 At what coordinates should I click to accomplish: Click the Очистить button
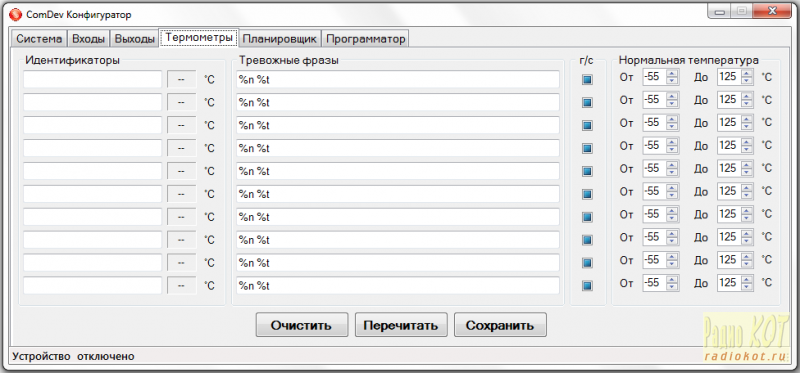(x=302, y=326)
